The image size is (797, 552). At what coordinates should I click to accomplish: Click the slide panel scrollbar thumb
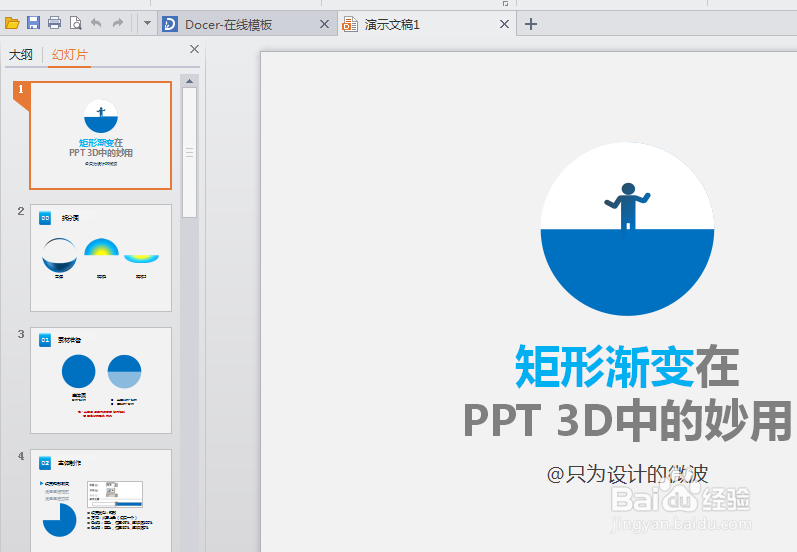(x=190, y=152)
